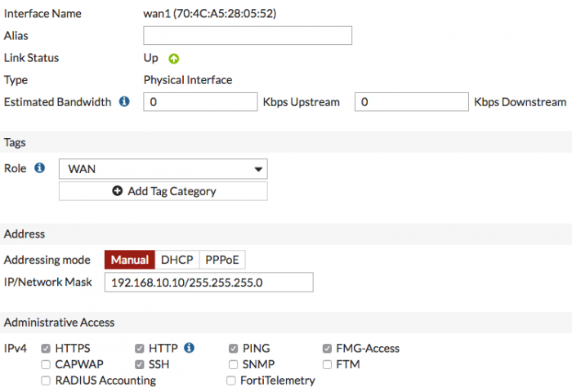Enable the FortiTelemetry checkbox
572x392 pixels.
coord(231,381)
